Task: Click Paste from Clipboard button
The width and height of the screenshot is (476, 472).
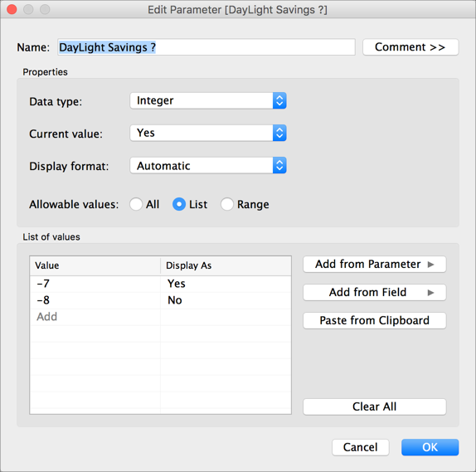Action: 374,320
